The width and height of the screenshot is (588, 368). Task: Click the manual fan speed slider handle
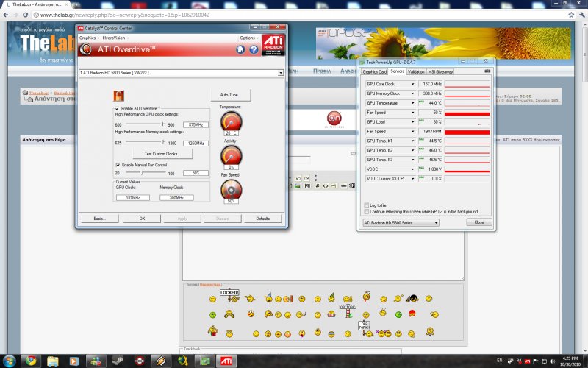point(142,172)
